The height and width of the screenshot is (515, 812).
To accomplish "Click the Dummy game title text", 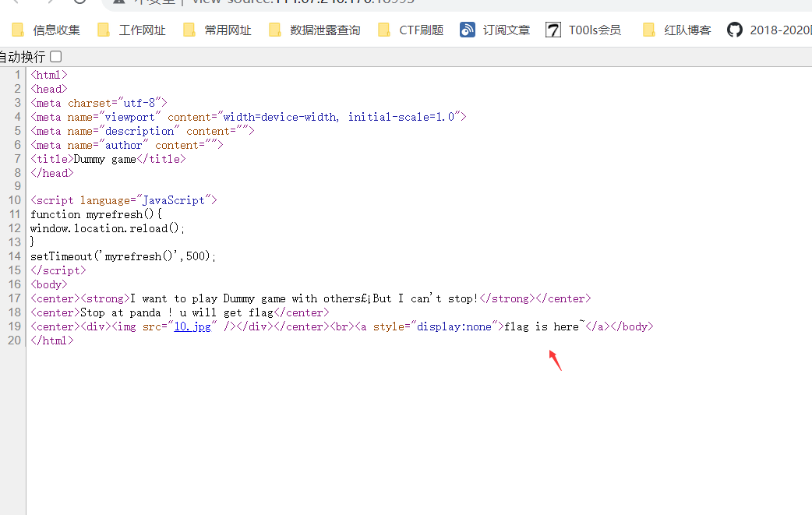I will pyautogui.click(x=104, y=159).
